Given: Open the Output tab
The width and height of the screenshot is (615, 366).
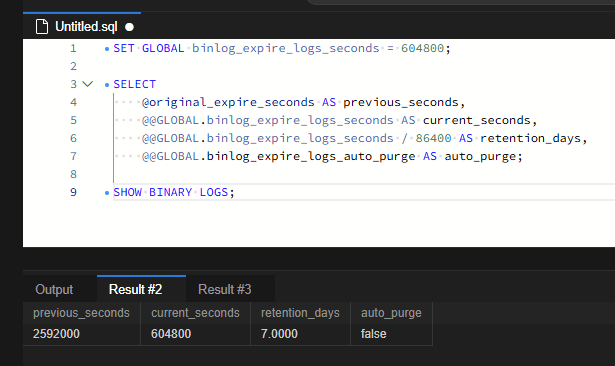Looking at the screenshot, I should pos(54,290).
